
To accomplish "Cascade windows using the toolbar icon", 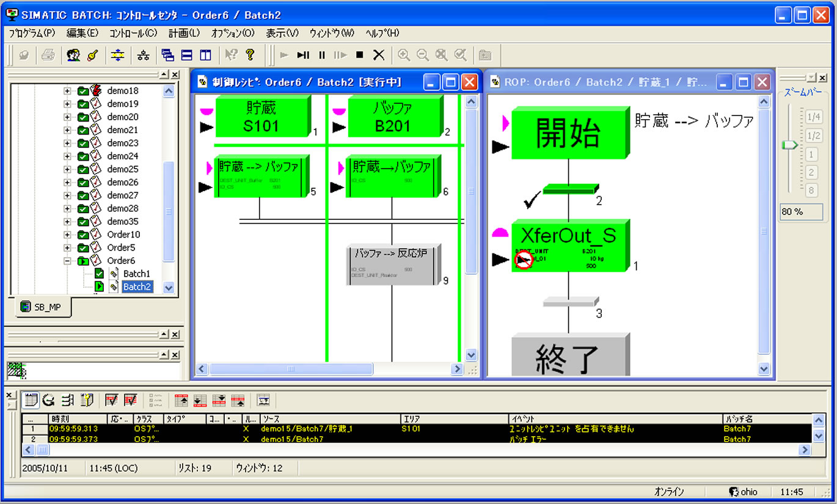I will 168,55.
